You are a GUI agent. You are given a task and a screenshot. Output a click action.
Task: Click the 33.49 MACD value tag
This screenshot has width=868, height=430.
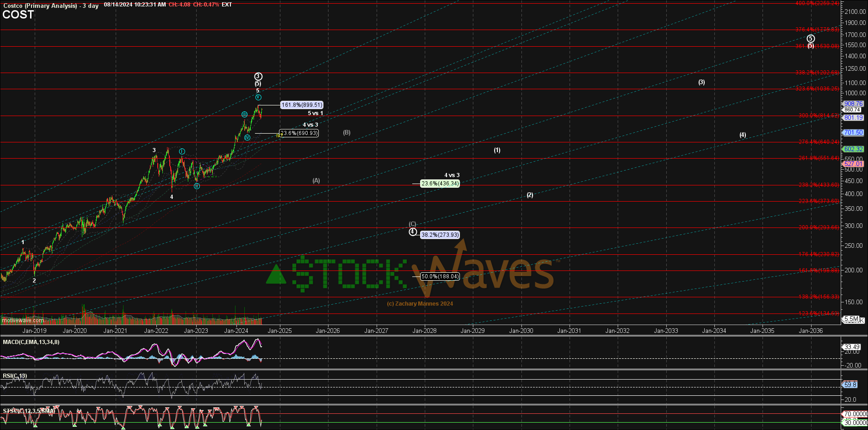(852, 347)
